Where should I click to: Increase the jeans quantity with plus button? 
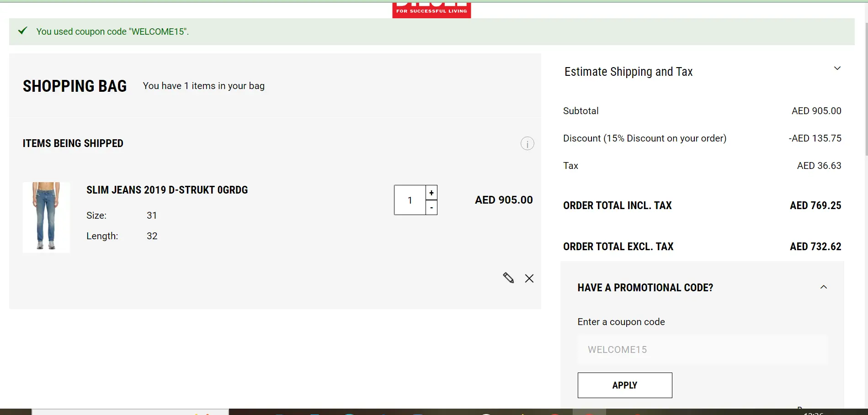coord(431,192)
